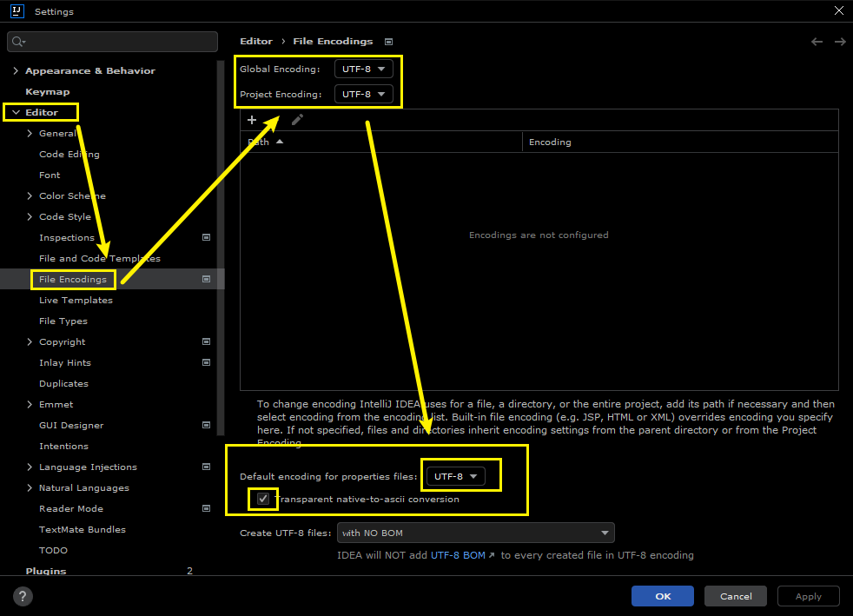Click the settings search input field
853x616 pixels.
point(113,42)
